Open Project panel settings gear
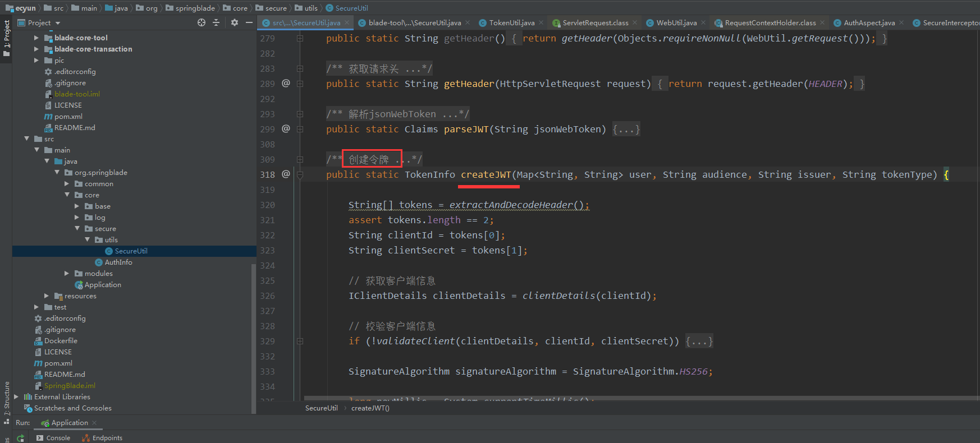Viewport: 980px width, 443px height. coord(235,22)
